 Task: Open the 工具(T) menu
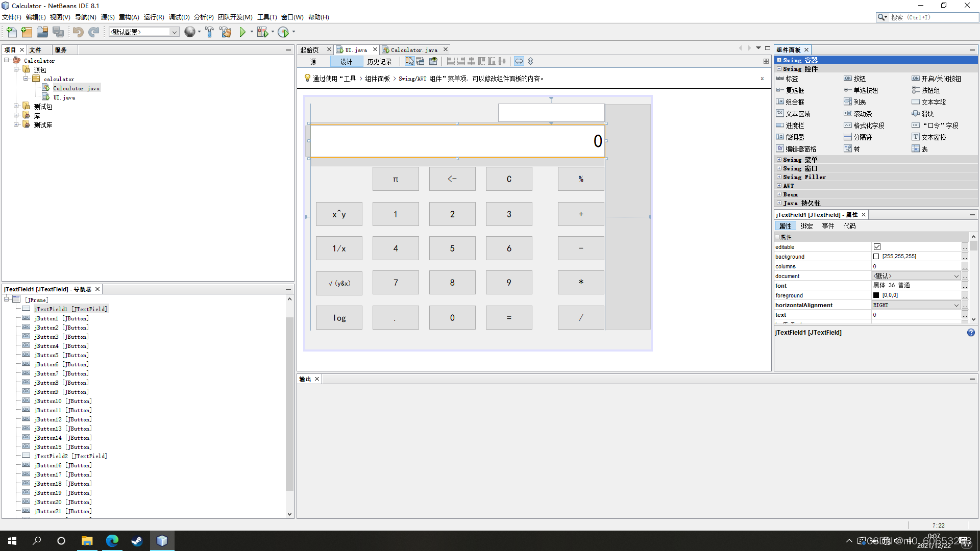tap(266, 17)
